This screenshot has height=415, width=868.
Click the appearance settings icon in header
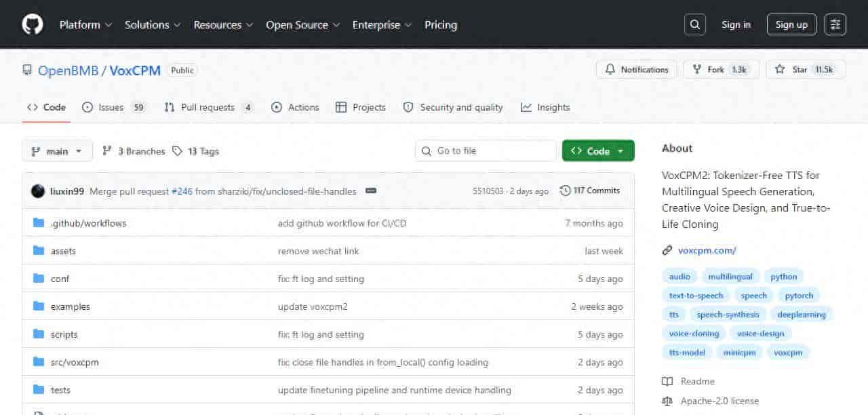click(835, 24)
